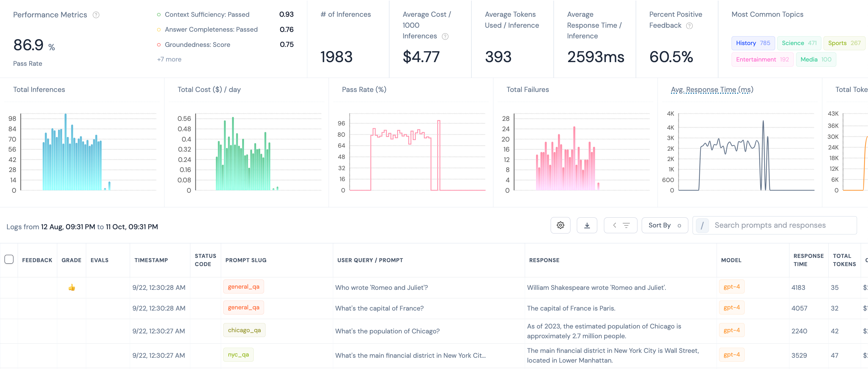Open the Sort By dropdown
868x369 pixels.
click(x=664, y=225)
